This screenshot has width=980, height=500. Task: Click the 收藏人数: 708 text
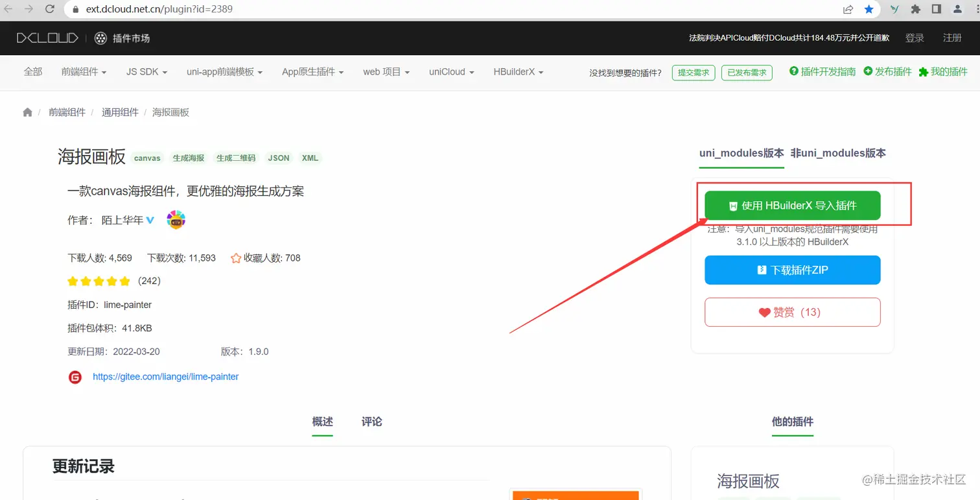[x=272, y=258]
